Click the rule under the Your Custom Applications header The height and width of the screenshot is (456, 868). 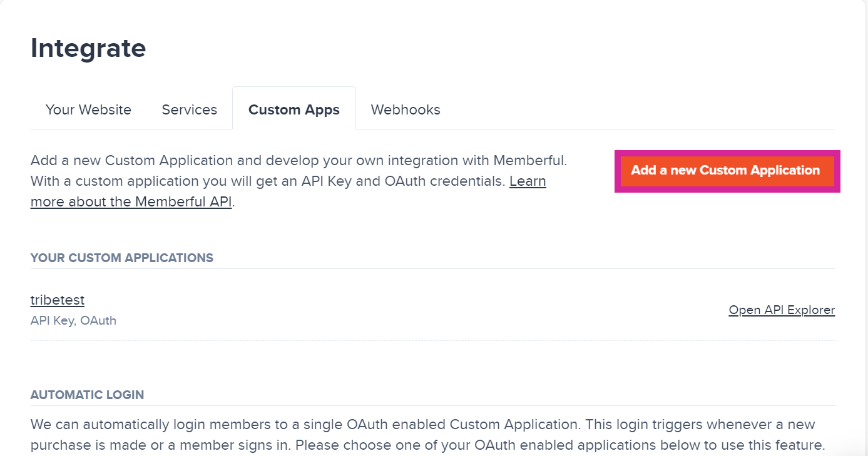pyautogui.click(x=432, y=269)
